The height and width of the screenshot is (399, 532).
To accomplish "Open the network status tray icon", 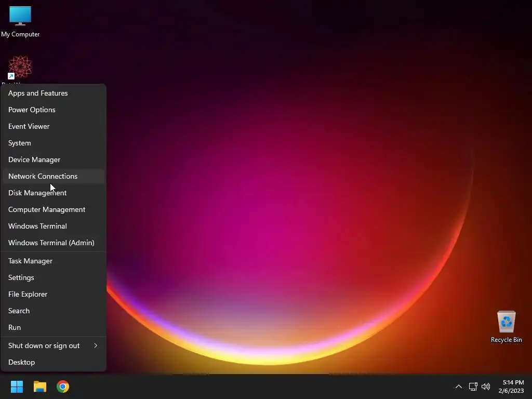I will point(473,387).
